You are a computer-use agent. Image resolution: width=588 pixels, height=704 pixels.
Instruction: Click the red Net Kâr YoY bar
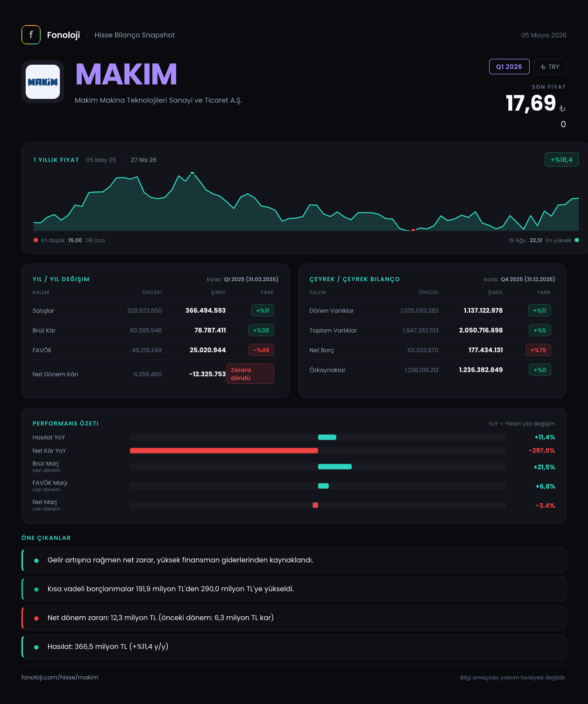coord(224,451)
